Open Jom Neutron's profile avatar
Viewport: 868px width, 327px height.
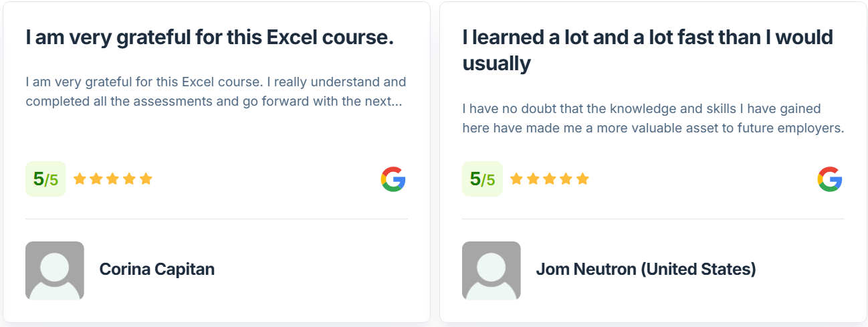point(492,271)
